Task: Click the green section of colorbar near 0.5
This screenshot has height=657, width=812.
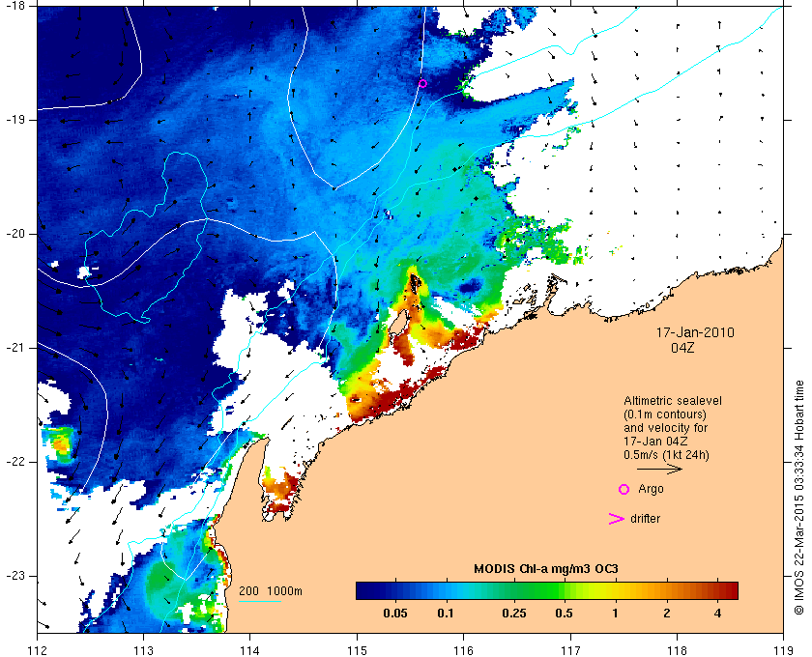Action: click(557, 590)
